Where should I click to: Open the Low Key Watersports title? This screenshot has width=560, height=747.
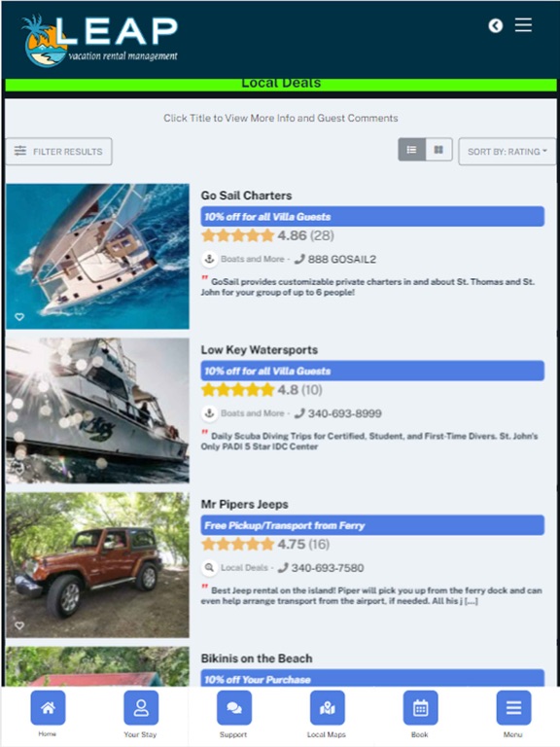click(259, 350)
